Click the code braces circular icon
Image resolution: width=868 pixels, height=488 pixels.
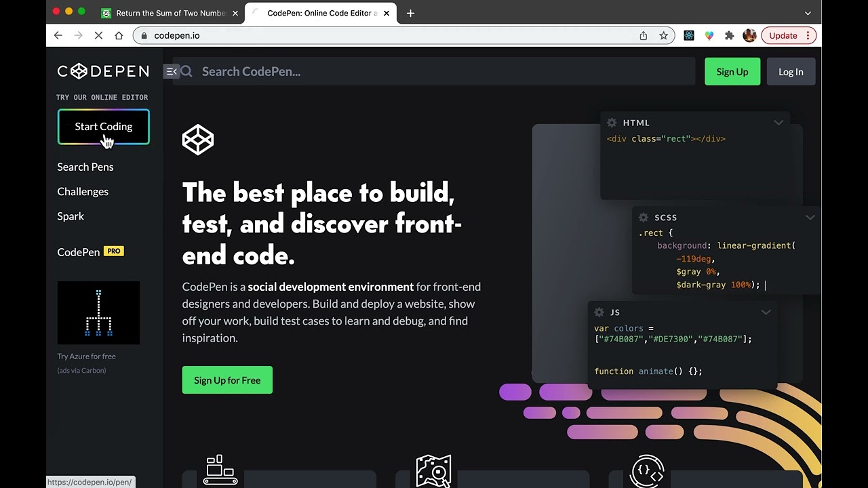tap(647, 471)
